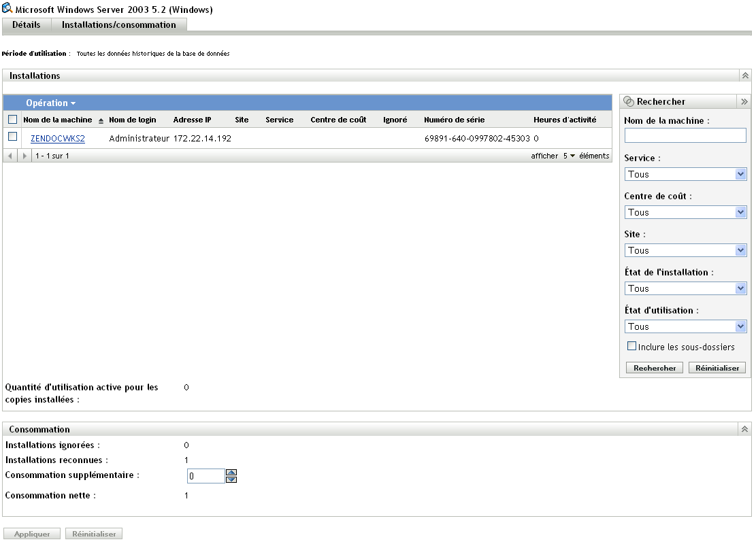This screenshot has height=544, width=756.
Task: Click the Consommation supplémentaire input field
Action: coord(206,476)
